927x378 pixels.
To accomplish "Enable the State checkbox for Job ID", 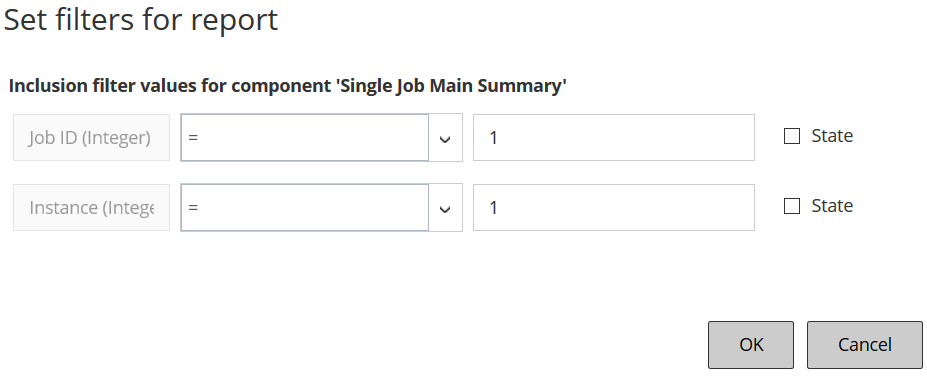I will tap(792, 137).
